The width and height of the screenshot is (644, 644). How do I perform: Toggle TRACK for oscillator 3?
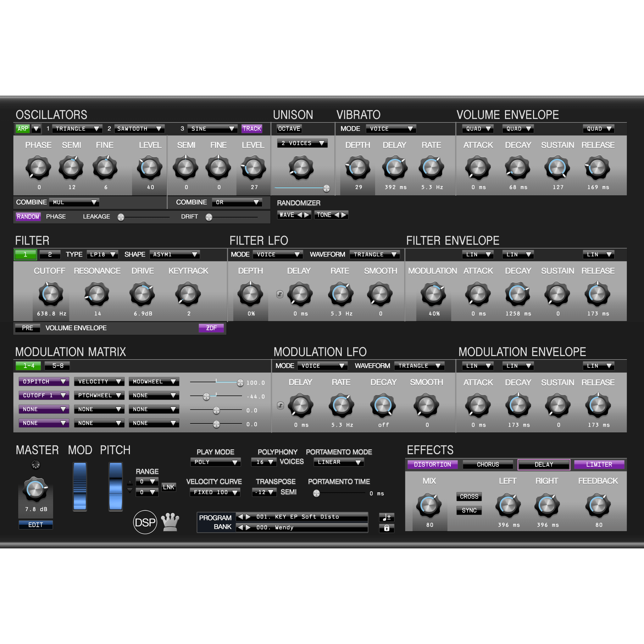(252, 129)
